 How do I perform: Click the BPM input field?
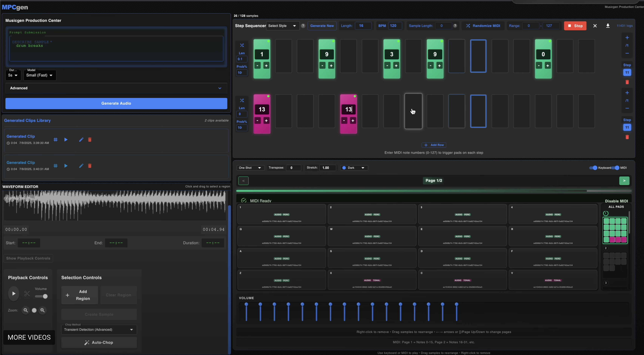pos(395,26)
